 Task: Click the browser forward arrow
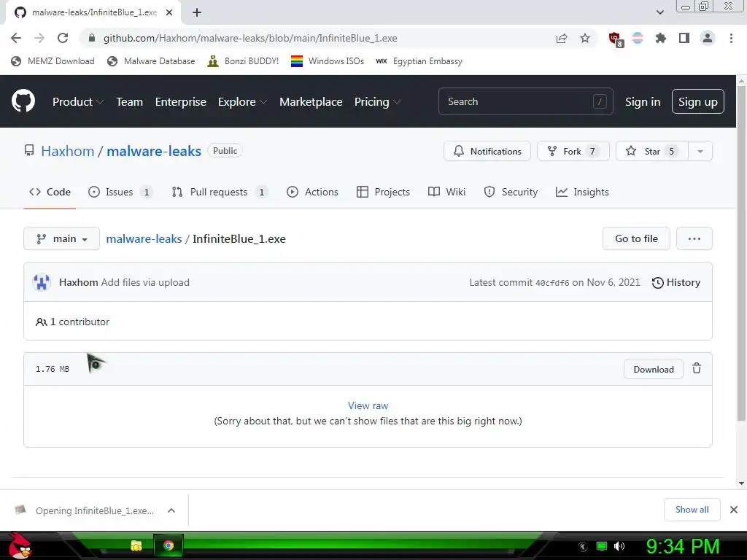pyautogui.click(x=39, y=38)
